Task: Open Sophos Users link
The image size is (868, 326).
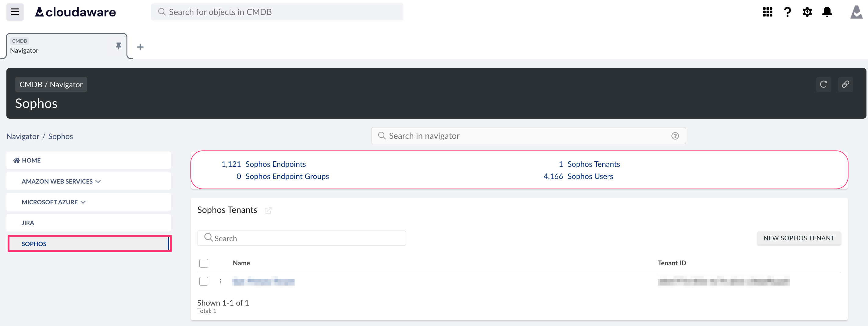Action: click(590, 176)
